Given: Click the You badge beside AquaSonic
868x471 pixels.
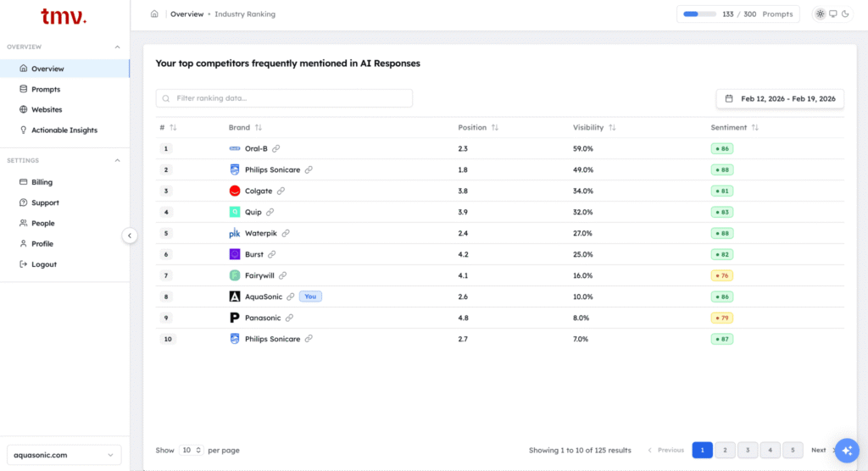Looking at the screenshot, I should (x=310, y=296).
